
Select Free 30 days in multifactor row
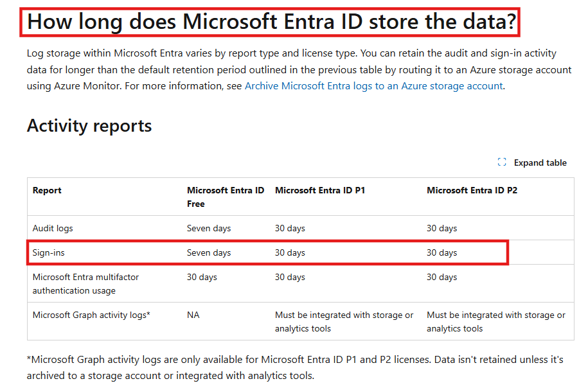point(202,277)
